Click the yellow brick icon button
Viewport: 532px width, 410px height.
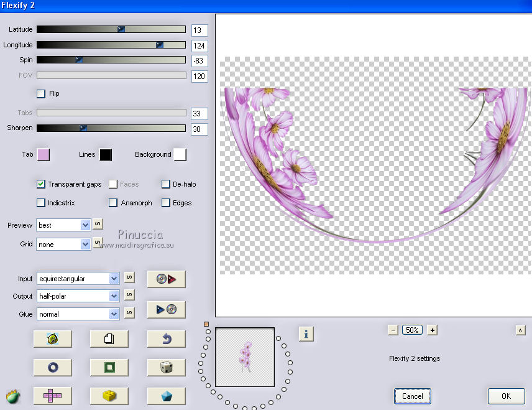pyautogui.click(x=109, y=396)
